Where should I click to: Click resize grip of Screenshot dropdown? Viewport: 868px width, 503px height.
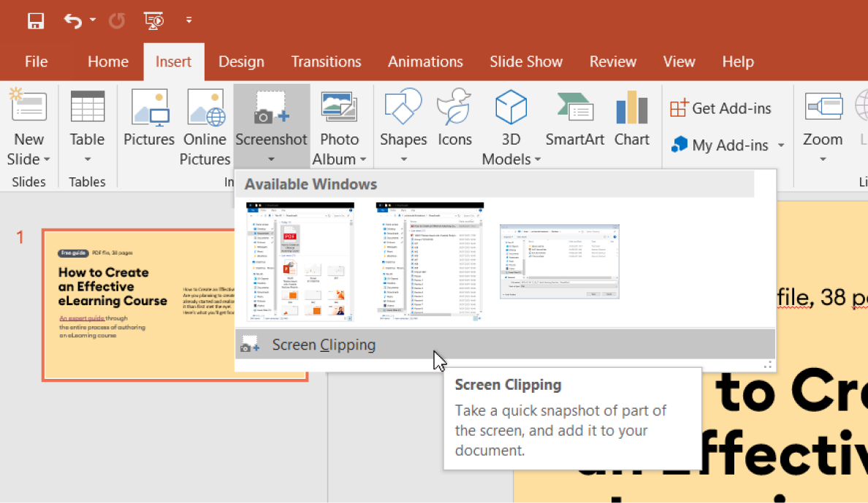tap(768, 365)
